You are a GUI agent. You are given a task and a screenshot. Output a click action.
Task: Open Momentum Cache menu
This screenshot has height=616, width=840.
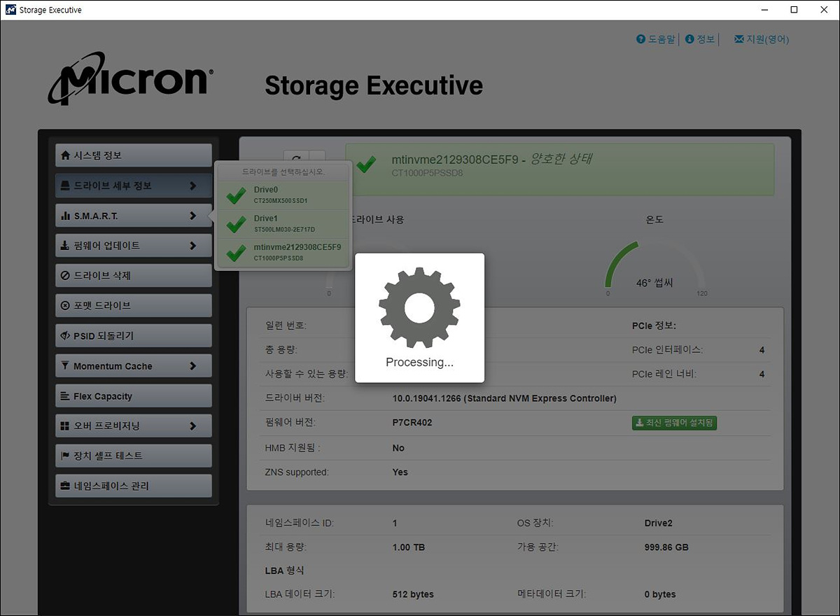coord(133,366)
